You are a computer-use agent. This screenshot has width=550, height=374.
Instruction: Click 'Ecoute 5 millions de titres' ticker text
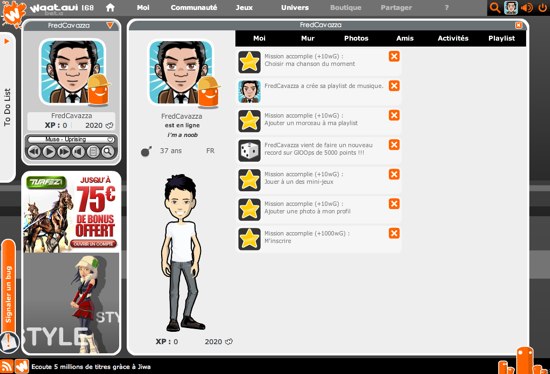(91, 367)
